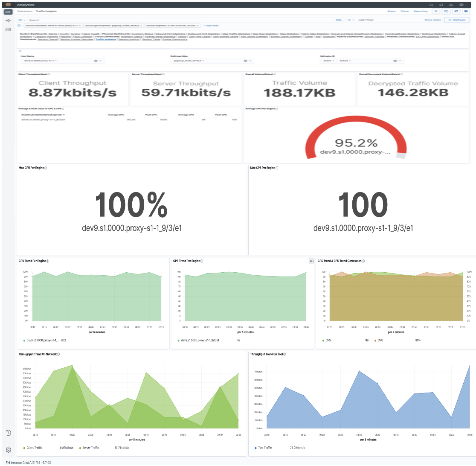Image resolution: width=476 pixels, height=466 pixels.
Task: Open the Alarms dashboard link
Action: pyautogui.click(x=53, y=34)
